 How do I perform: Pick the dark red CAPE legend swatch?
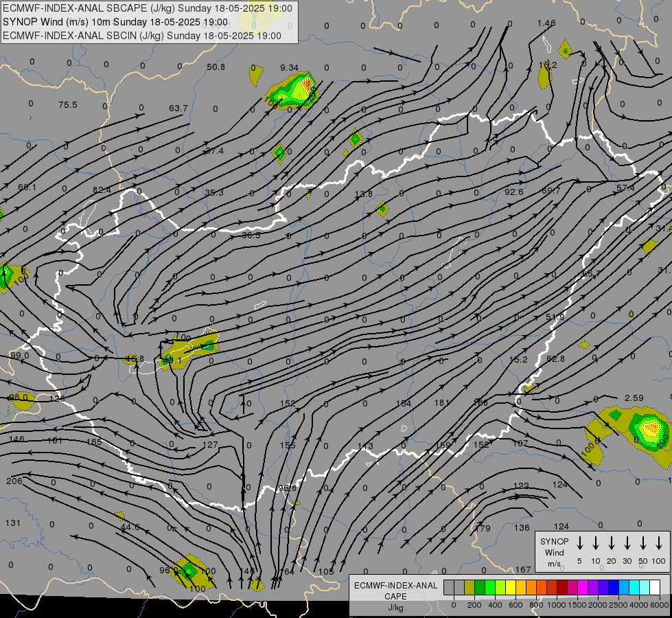562,588
